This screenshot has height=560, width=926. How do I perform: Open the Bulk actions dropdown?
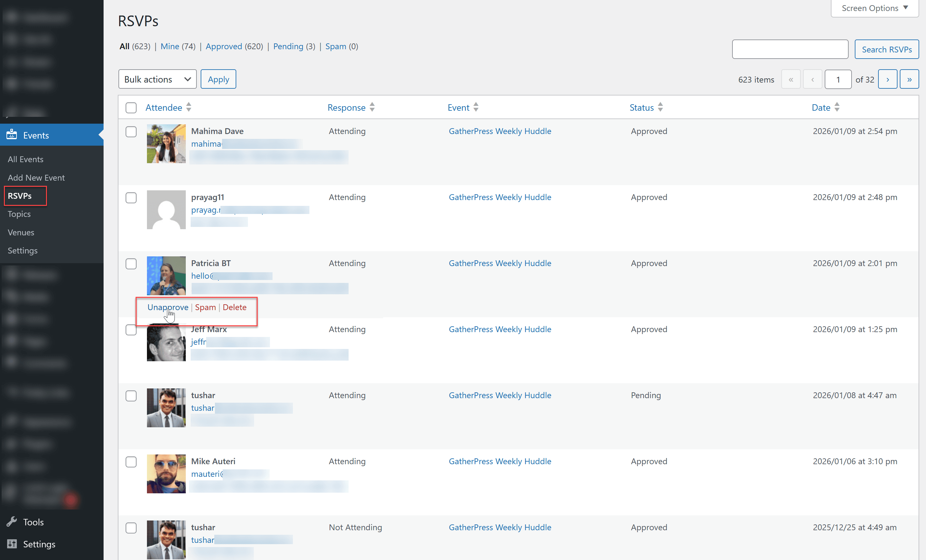click(157, 79)
